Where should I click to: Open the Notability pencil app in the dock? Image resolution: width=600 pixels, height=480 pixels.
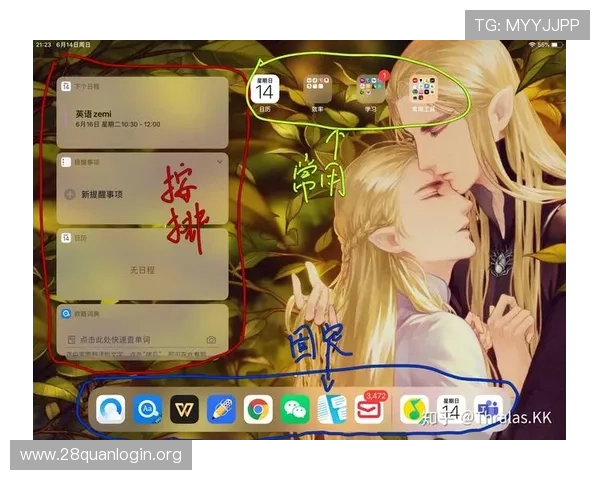(221, 410)
